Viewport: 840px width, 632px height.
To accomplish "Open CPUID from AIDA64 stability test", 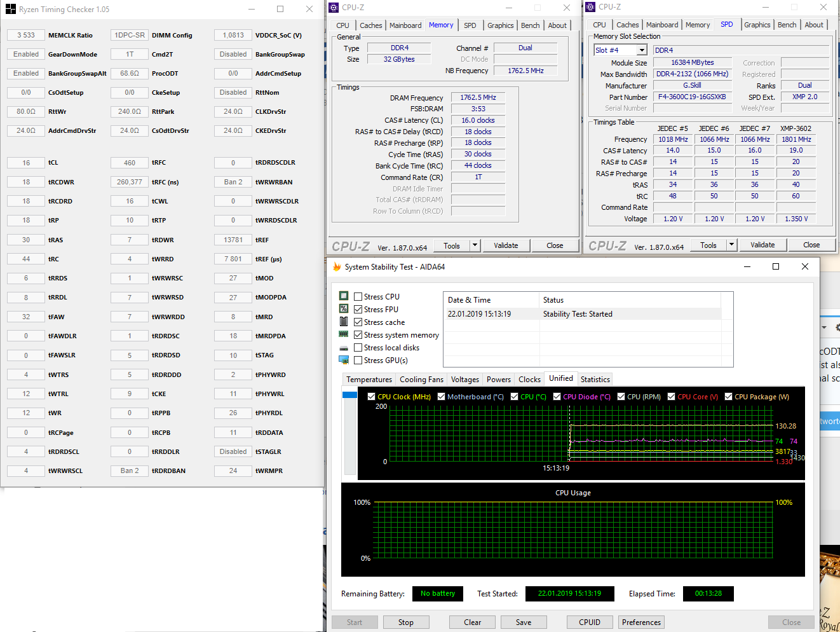I will click(590, 622).
